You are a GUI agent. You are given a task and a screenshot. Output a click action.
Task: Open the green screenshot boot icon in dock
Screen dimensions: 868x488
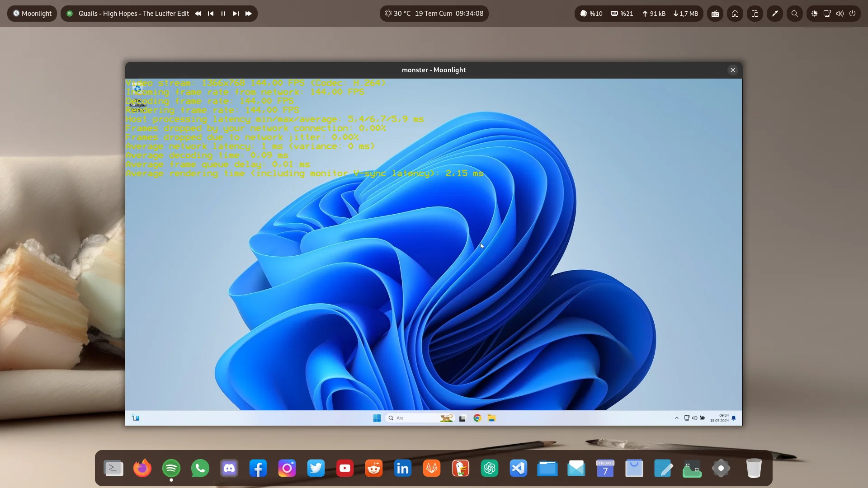pos(692,469)
